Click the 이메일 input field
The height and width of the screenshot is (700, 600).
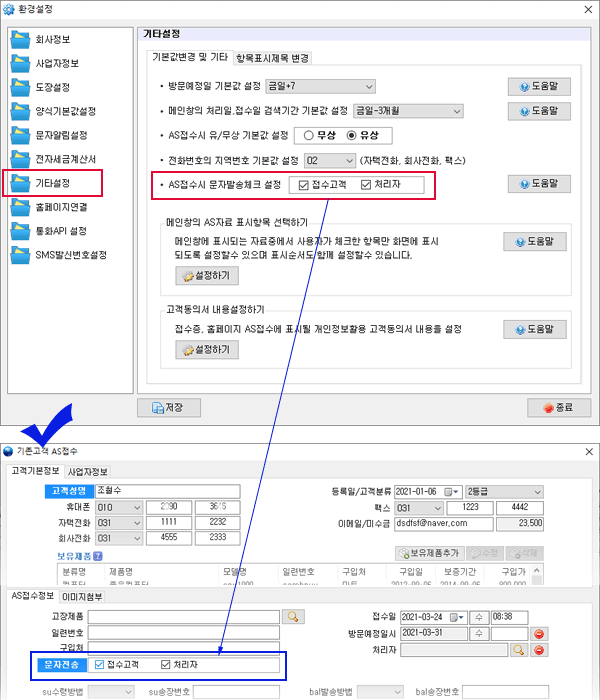coord(444,523)
